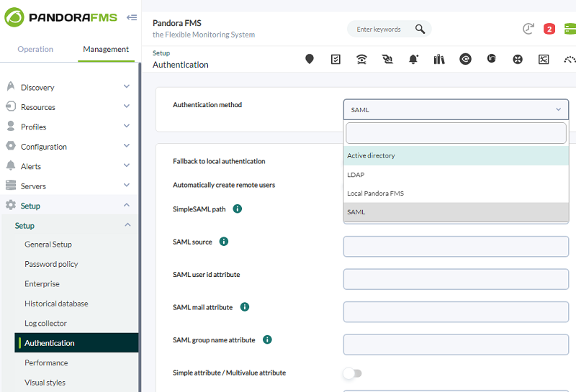Click the SAML source input field
The width and height of the screenshot is (576, 392).
[456, 246]
